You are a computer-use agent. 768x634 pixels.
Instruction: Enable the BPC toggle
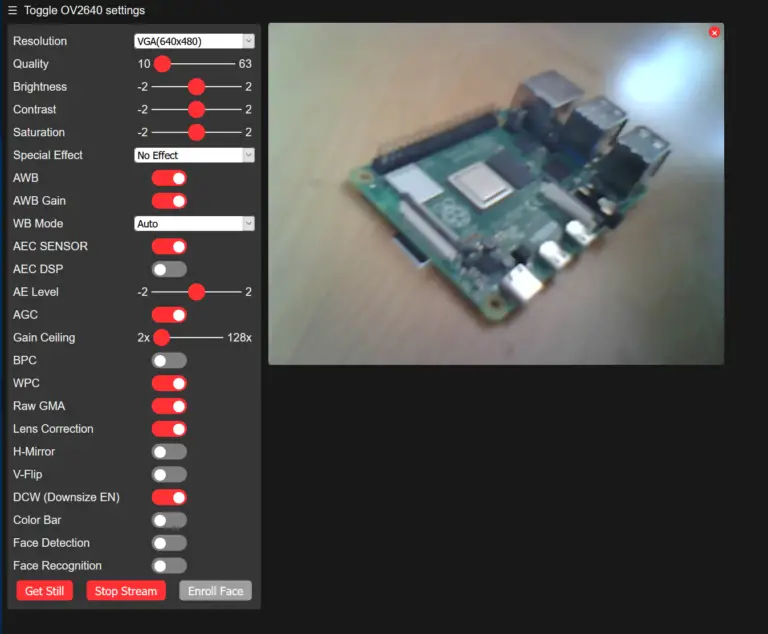click(169, 361)
